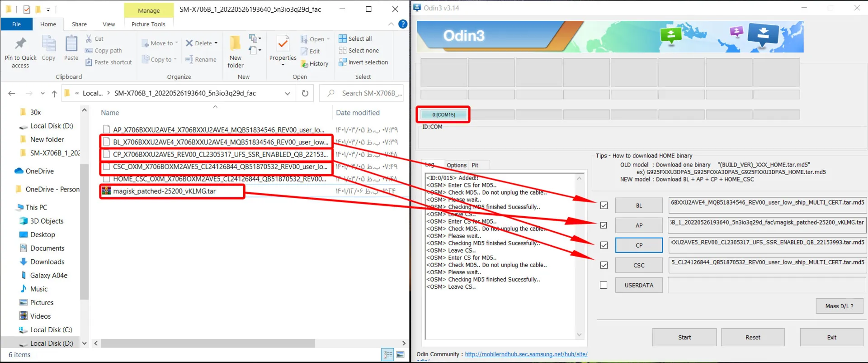Toggle the CP checkbox in Odin3
Image resolution: width=868 pixels, height=363 pixels.
point(604,245)
